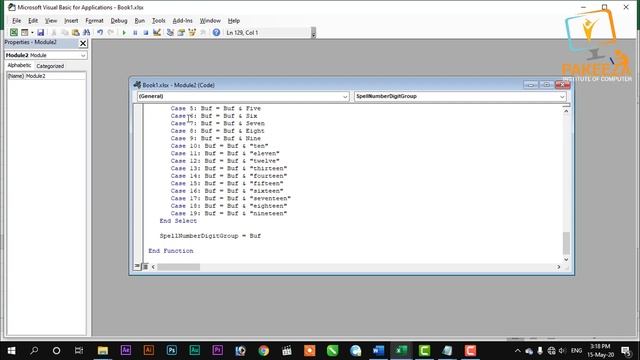Open Windows Search from the taskbar
The width and height of the screenshot is (640, 360).
(34, 351)
